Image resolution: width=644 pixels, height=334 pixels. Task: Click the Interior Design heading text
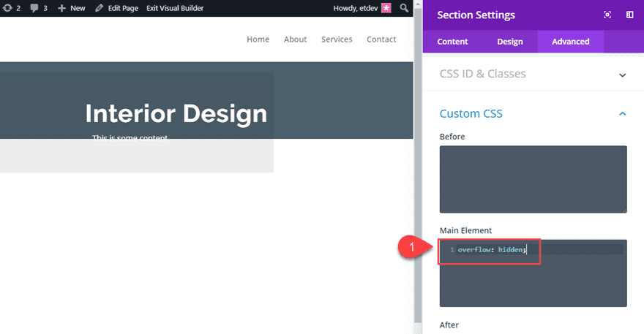click(x=176, y=113)
